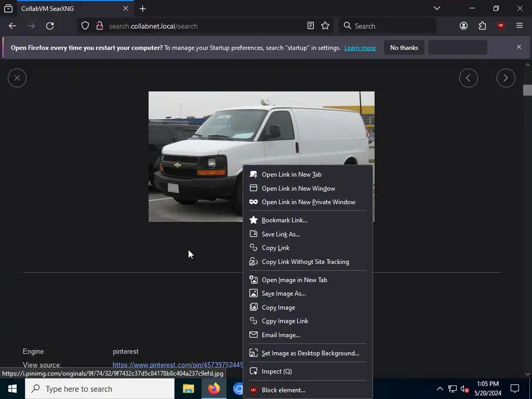The image size is (532, 399).
Task: Toggle reader view icon in address bar
Action: (311, 26)
